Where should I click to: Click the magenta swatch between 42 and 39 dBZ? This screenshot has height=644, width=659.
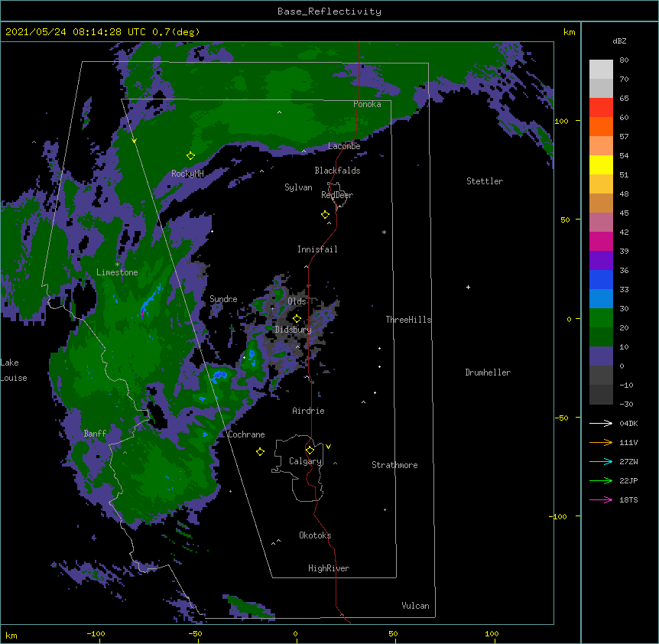[x=601, y=241]
